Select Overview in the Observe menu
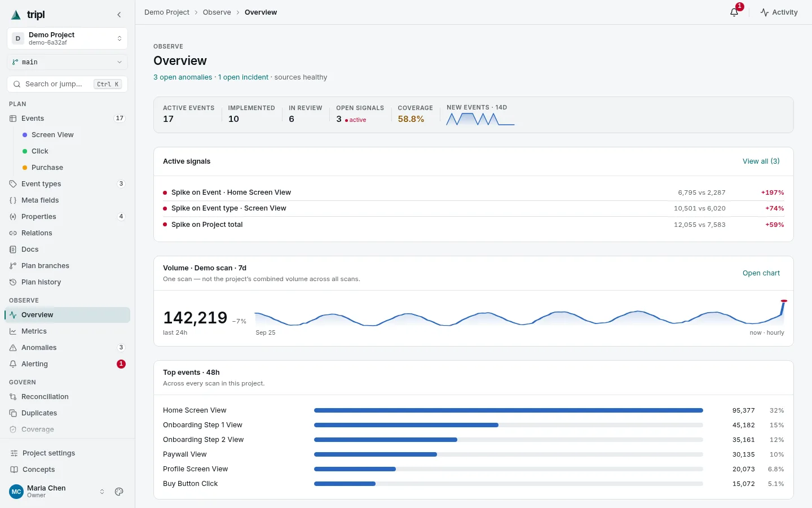 point(67,315)
